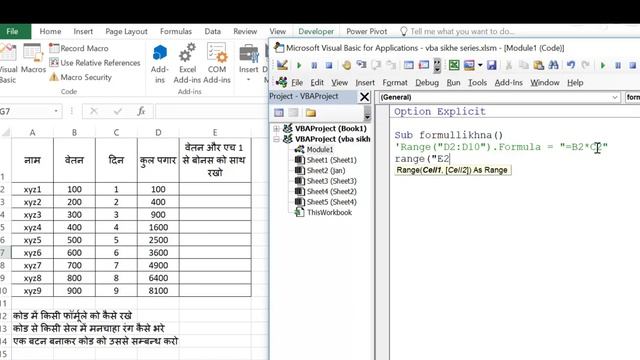Click cell containing 3600
Viewport: 640px width, 360px height.
tap(158, 253)
